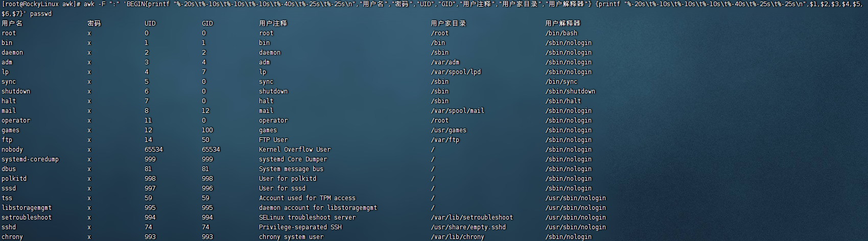Select the systemd-coredump username
This screenshot has height=241, width=868.
30,159
